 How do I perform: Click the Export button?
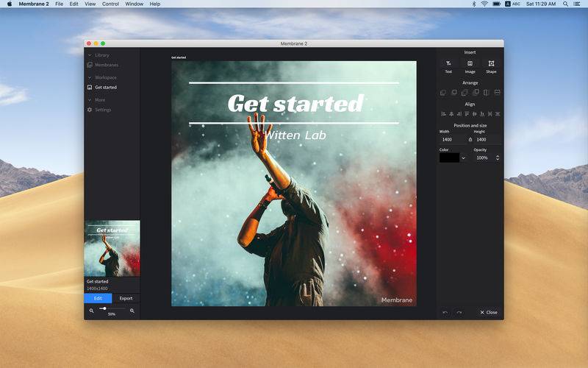[126, 298]
